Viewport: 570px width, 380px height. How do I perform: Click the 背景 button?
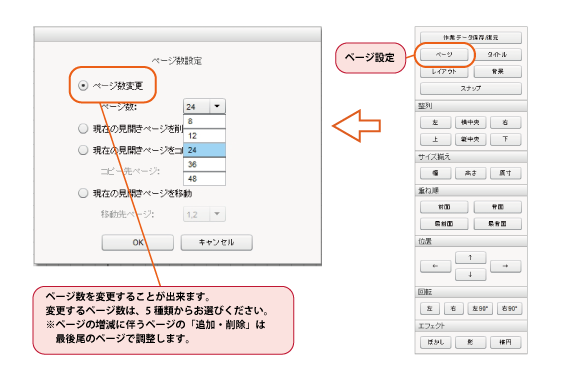498,71
